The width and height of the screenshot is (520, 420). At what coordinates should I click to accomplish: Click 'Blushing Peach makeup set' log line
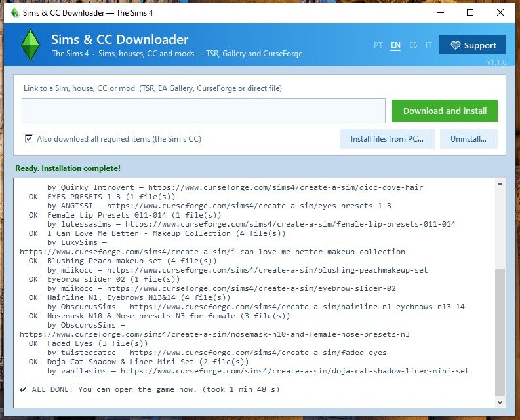[x=132, y=261]
